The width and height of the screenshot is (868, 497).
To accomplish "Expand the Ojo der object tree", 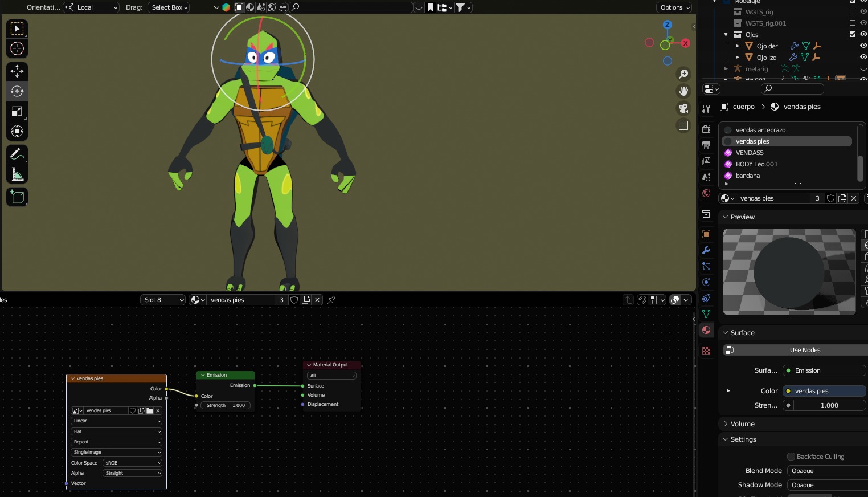I will [738, 46].
